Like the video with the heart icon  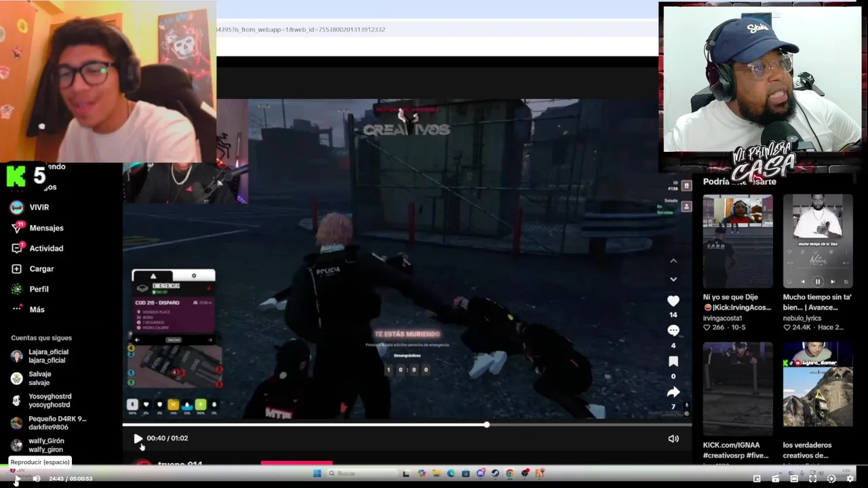(x=673, y=301)
